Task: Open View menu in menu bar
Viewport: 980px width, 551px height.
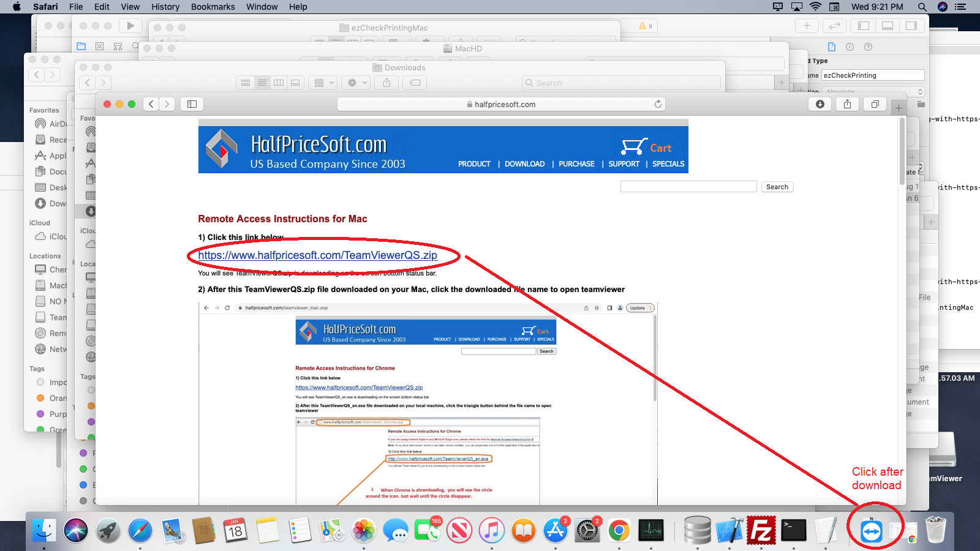Action: point(130,7)
